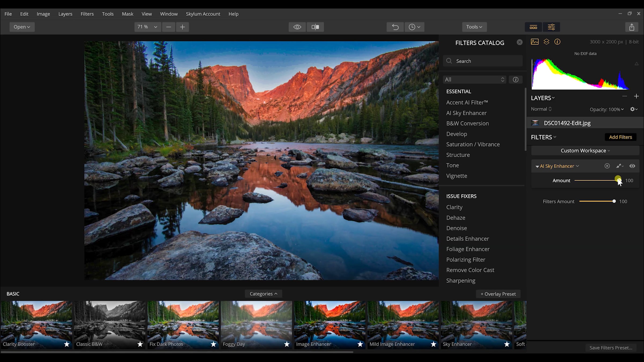
Task: Open the All filter category dropdown
Action: coord(474,80)
